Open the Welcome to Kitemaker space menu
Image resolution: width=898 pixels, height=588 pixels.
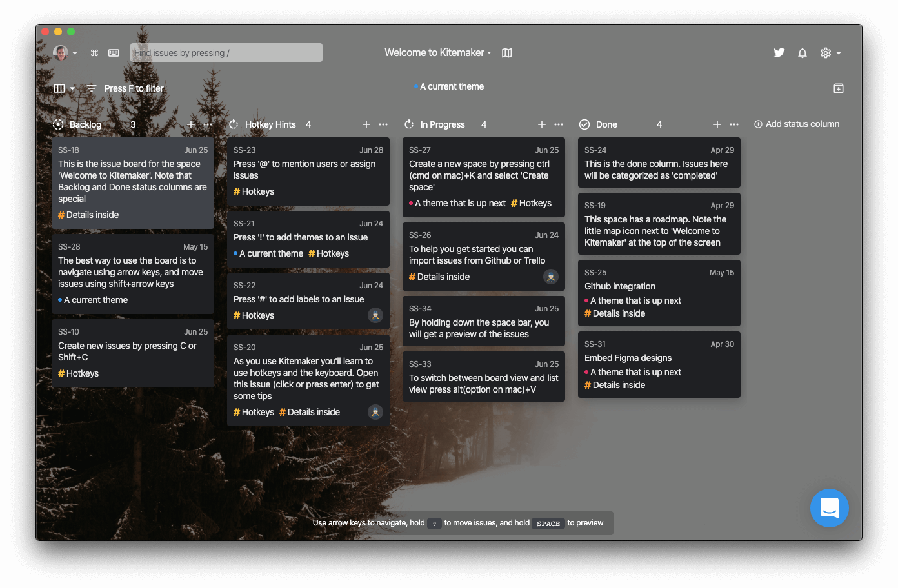point(437,53)
